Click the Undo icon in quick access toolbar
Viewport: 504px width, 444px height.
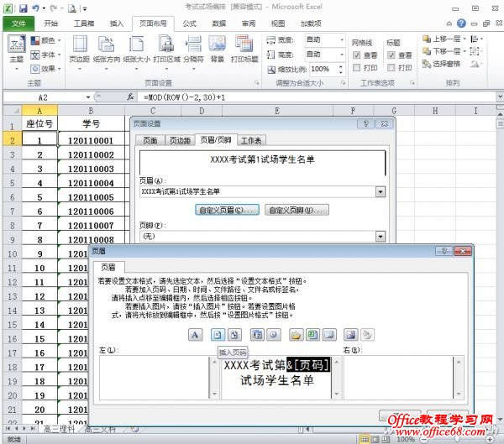(x=35, y=8)
